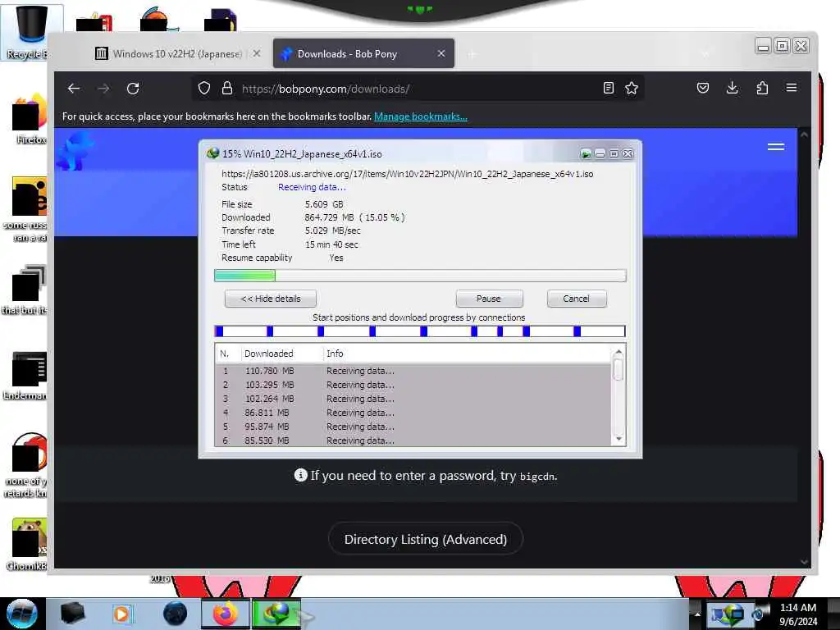Viewport: 840px width, 630px height.
Task: Click the 5.029 MB/sec transfer rate value
Action: tap(333, 231)
